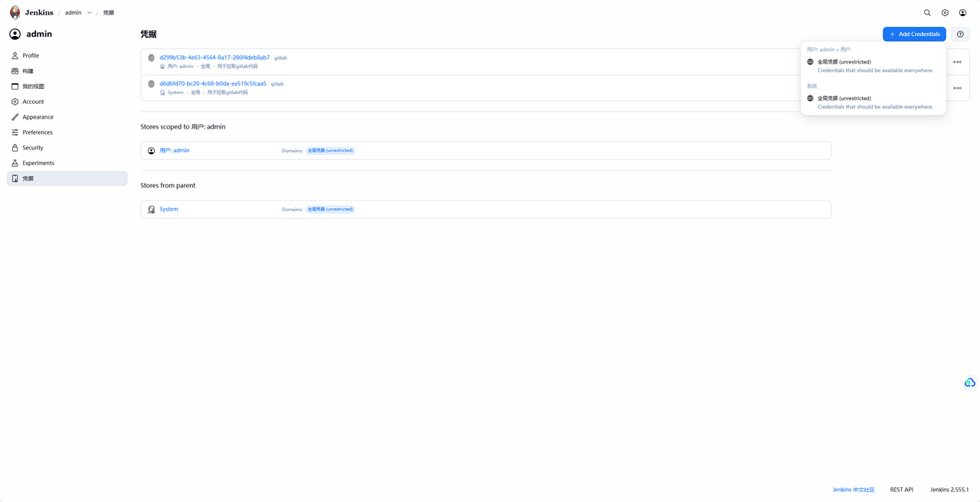Click globe icon under 系统 popup section

click(810, 99)
